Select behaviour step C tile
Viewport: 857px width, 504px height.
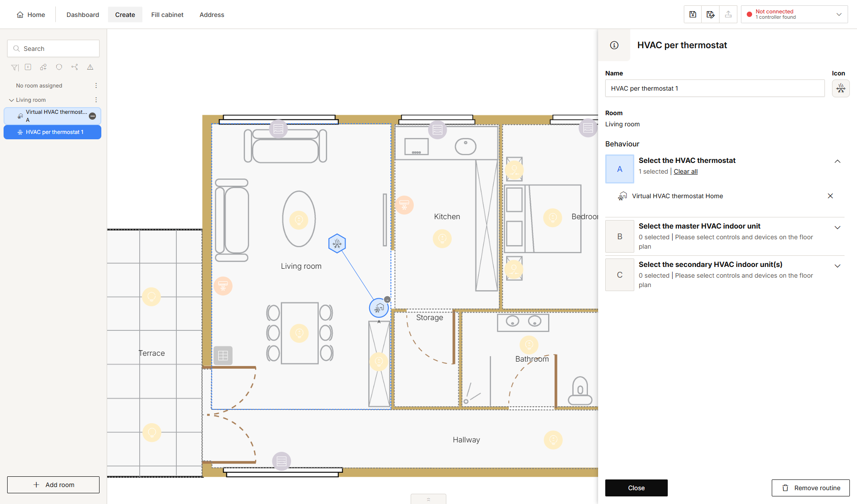click(620, 275)
